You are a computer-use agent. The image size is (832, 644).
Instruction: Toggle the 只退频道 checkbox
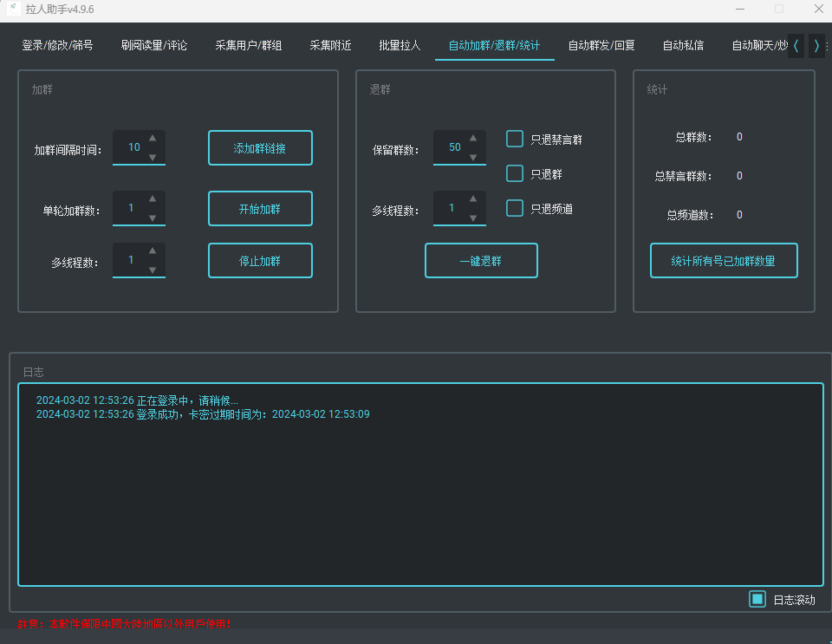click(x=515, y=208)
